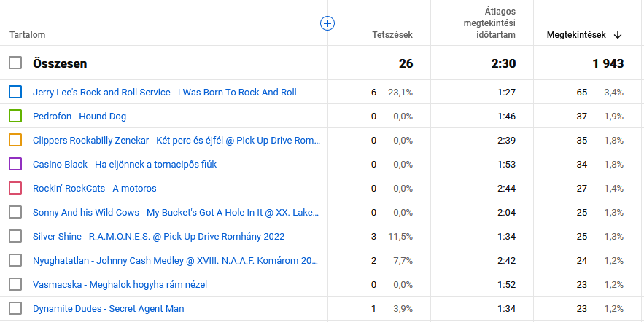Viewport: 644px width, 322px height.
Task: Sort by Megtekintések column header
Action: click(x=576, y=35)
